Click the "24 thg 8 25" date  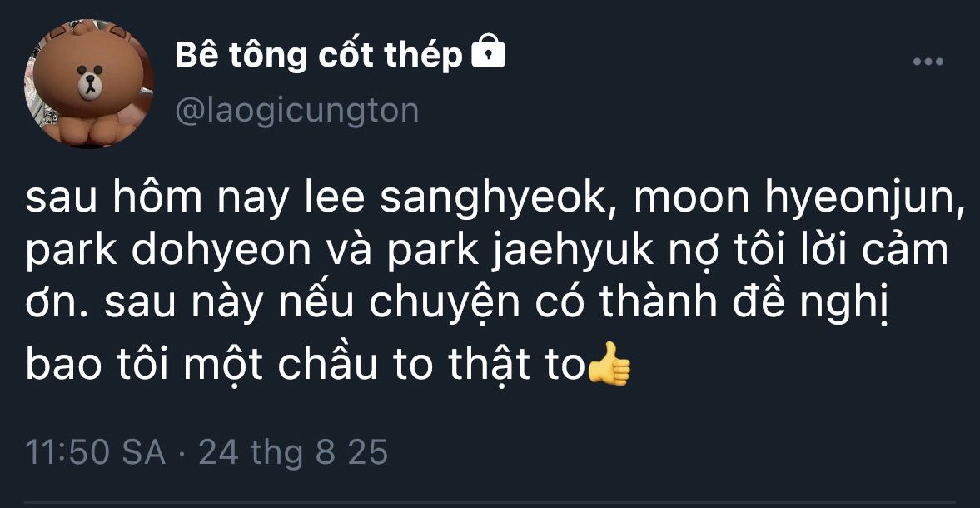pos(293,453)
